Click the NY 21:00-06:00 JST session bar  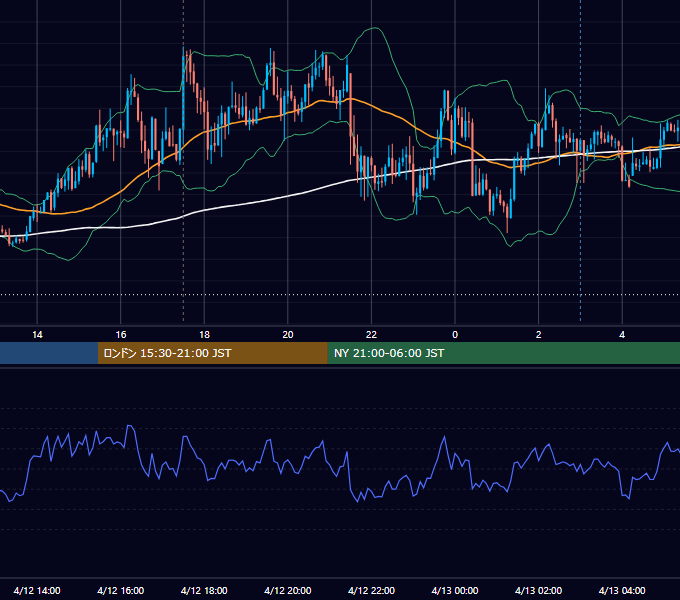pos(503,353)
